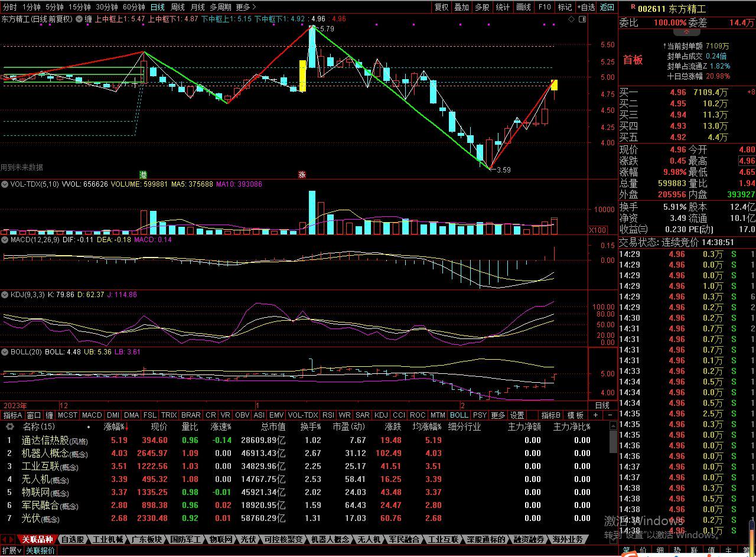
Task: Select the 通达信热股 row in the list
Action: pyautogui.click(x=307, y=440)
